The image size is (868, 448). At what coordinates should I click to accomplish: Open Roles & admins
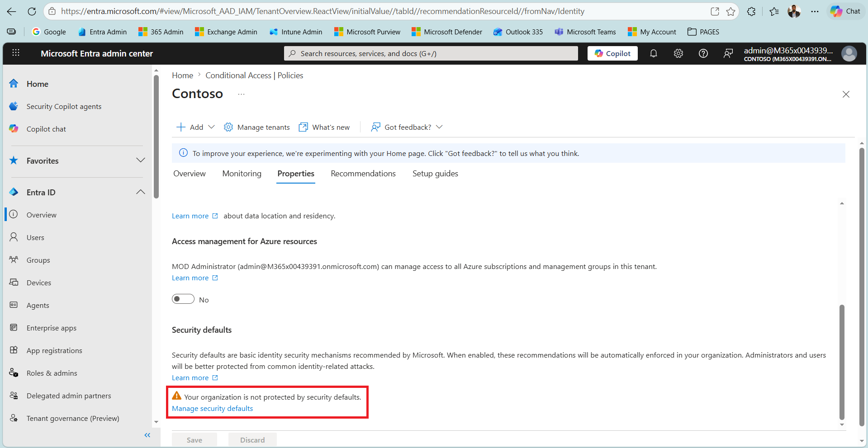[52, 373]
